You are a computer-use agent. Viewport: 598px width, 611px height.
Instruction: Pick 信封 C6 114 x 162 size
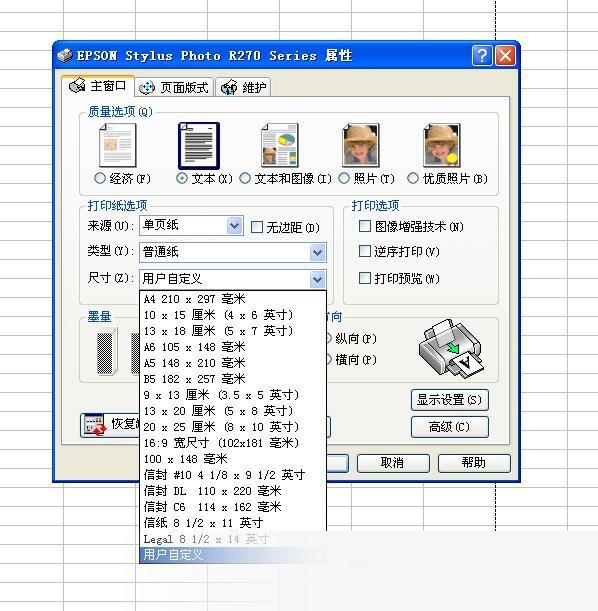pyautogui.click(x=233, y=507)
